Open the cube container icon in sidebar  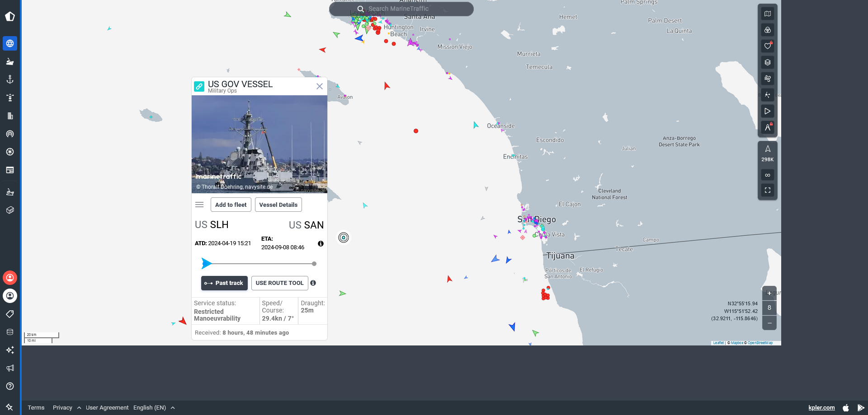pos(10,210)
